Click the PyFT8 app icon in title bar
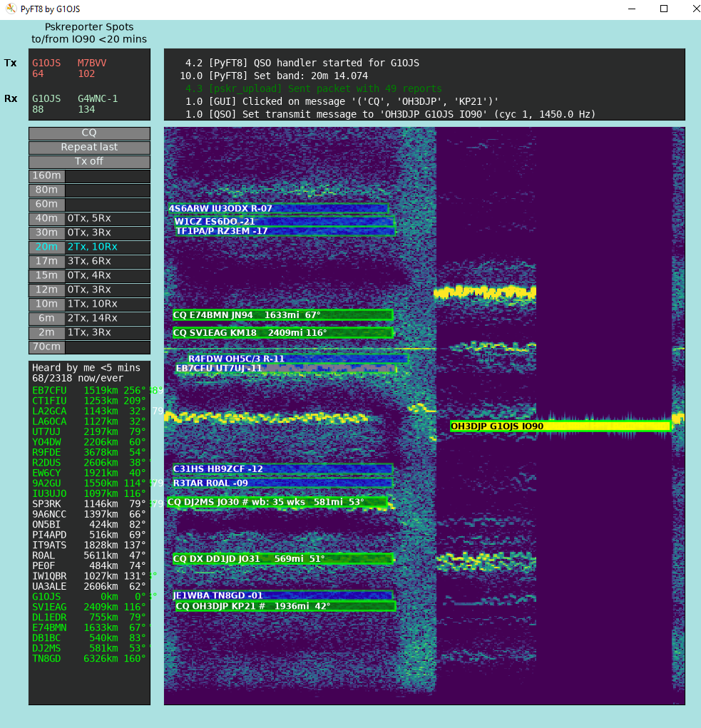The height and width of the screenshot is (728, 701). coord(11,9)
